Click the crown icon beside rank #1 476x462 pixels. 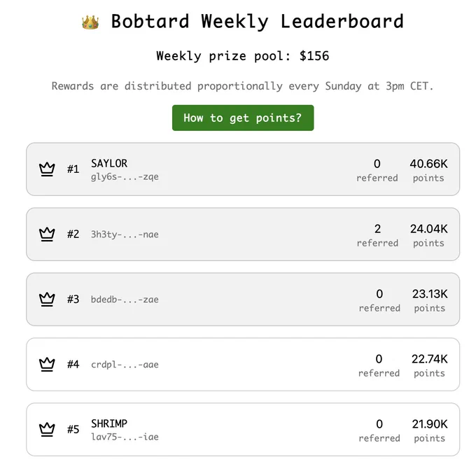[x=47, y=169]
